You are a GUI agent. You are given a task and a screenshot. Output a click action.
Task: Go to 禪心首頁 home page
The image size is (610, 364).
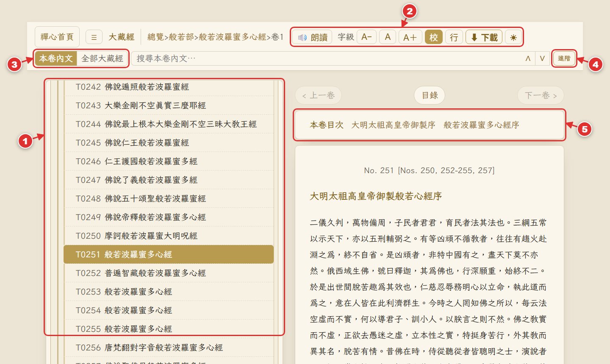[x=57, y=37]
